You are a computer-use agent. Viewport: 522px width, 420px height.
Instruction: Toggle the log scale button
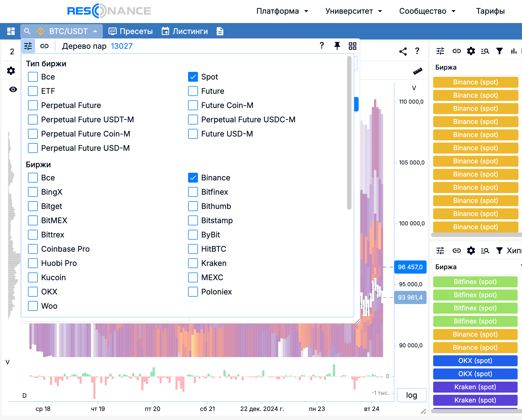point(412,395)
